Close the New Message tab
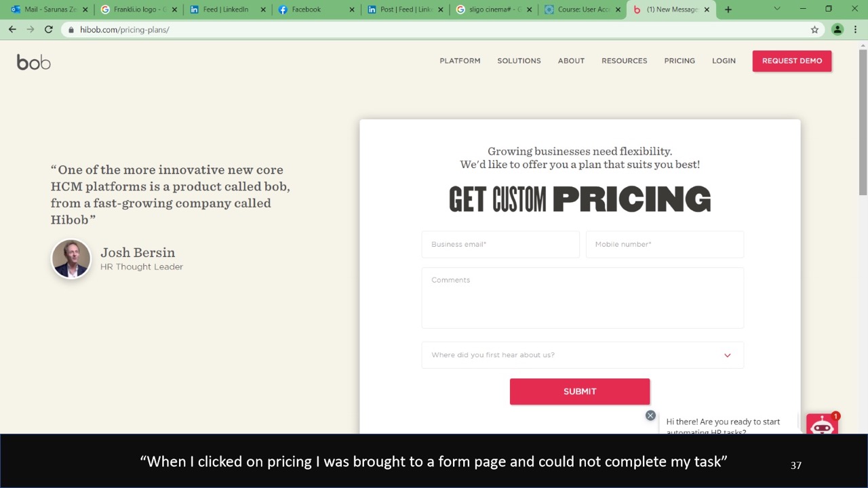Image resolution: width=868 pixels, height=488 pixels. [x=707, y=9]
